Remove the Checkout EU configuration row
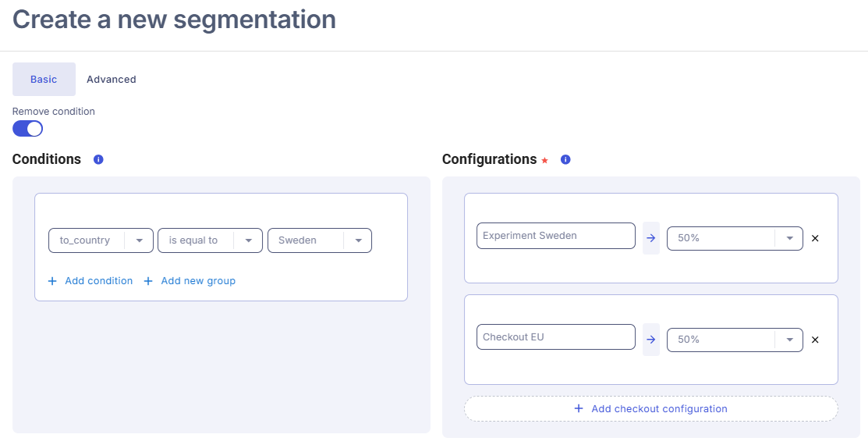Screen dimensions: 868x445 click(815, 340)
